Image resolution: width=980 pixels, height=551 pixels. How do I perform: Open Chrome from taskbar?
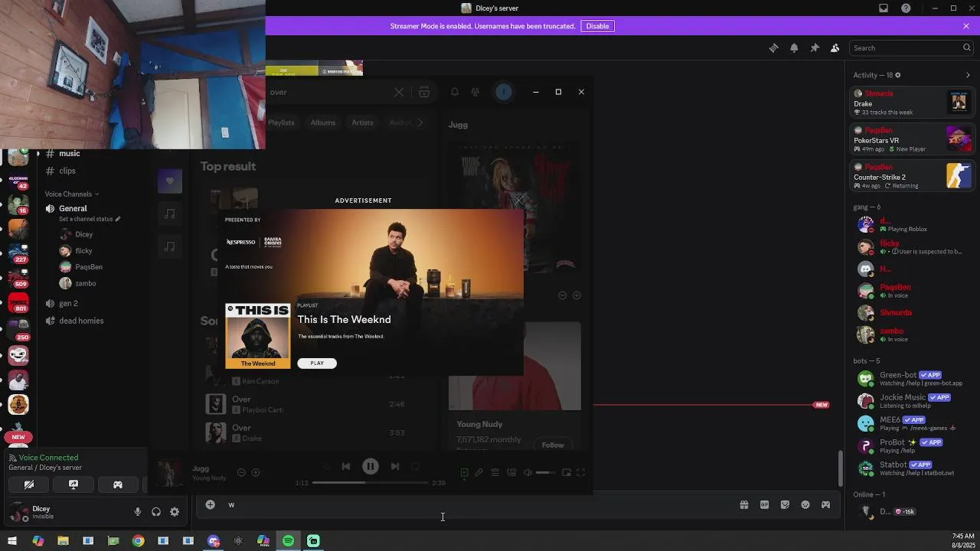[x=138, y=541]
